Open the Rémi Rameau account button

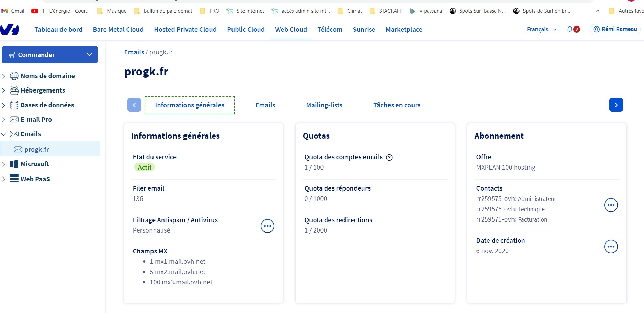point(615,29)
